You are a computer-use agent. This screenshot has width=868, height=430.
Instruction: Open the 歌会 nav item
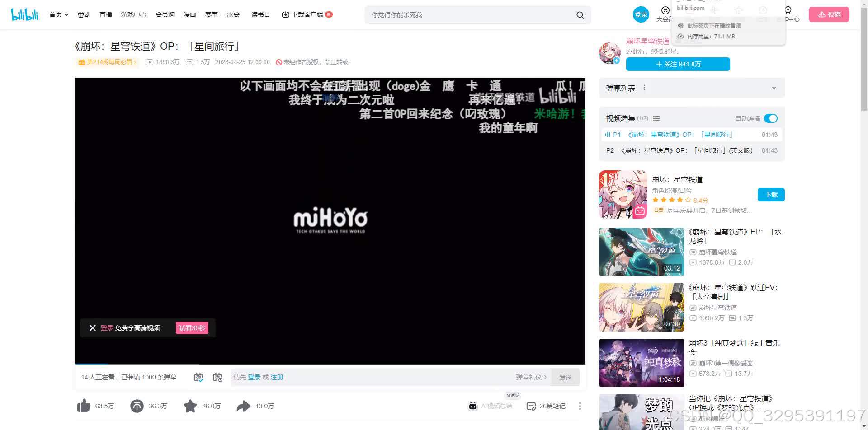[233, 14]
